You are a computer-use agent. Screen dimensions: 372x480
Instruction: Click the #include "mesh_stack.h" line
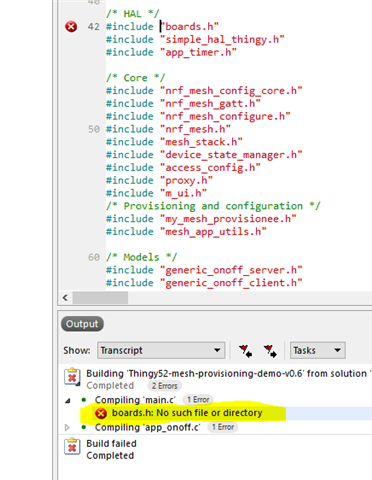tap(174, 142)
